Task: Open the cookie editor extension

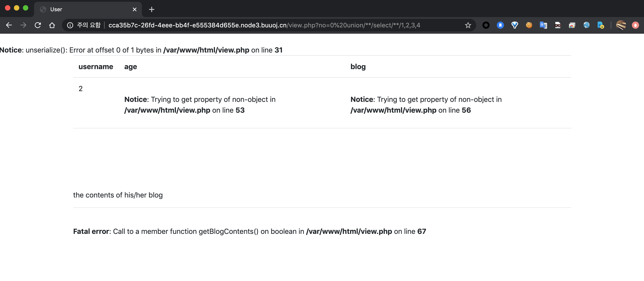Action: pos(529,25)
